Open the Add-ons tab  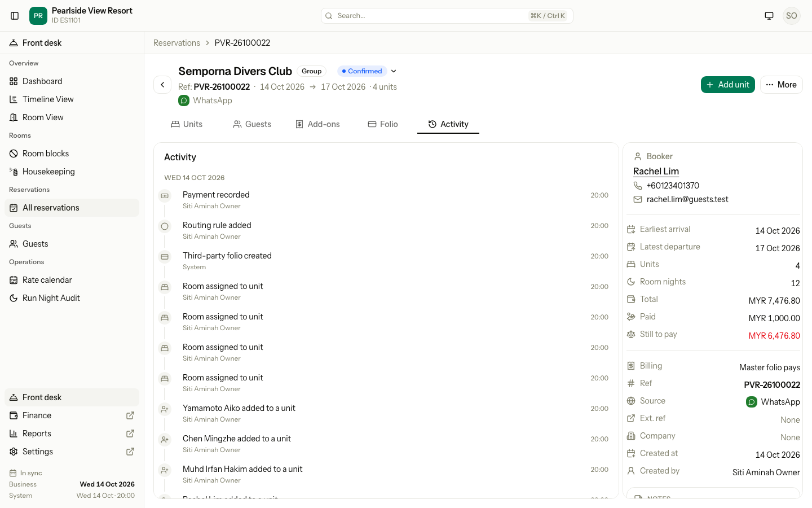coord(317,124)
